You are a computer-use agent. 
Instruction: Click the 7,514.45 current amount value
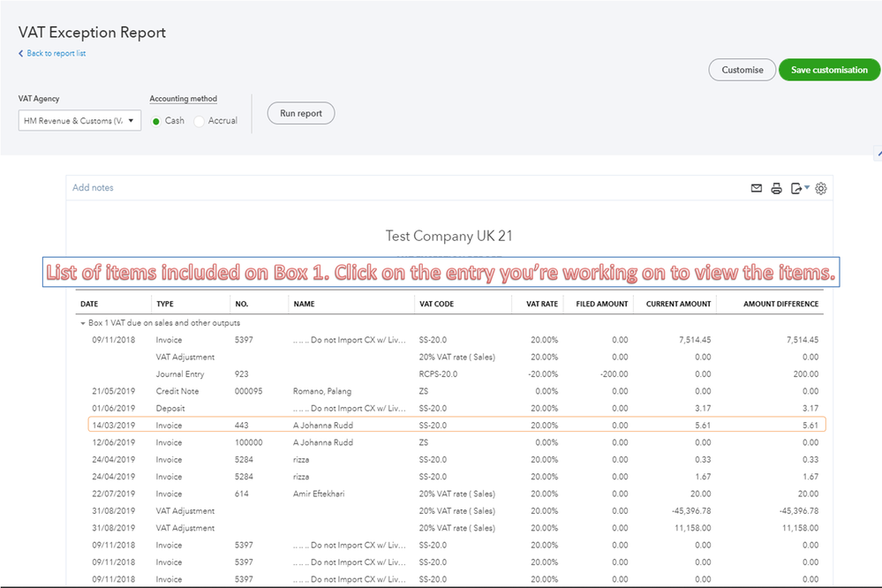point(695,340)
